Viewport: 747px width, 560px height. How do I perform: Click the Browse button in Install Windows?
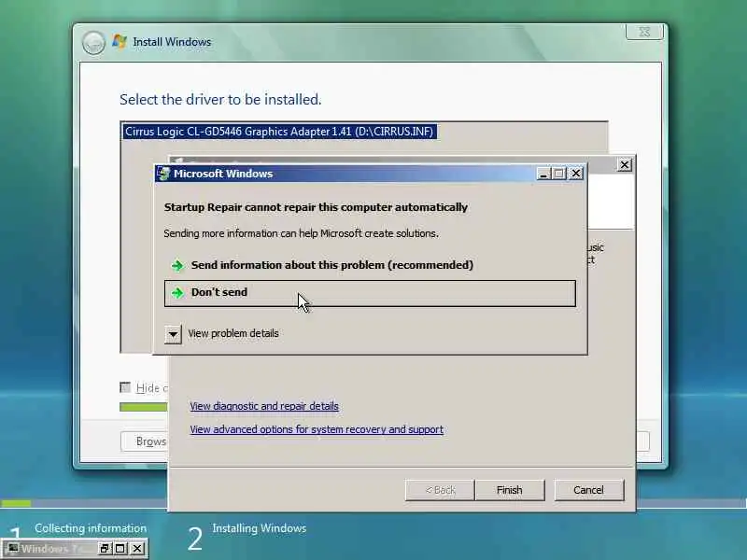tap(145, 441)
